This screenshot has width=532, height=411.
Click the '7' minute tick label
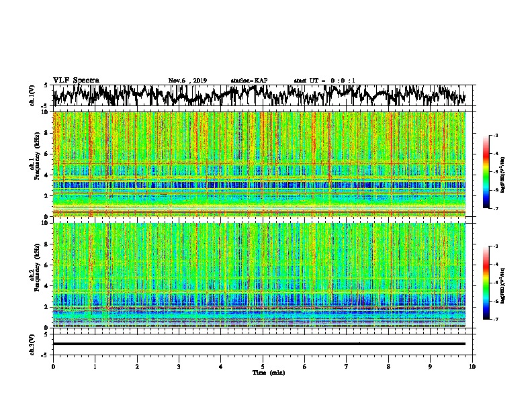coord(347,367)
